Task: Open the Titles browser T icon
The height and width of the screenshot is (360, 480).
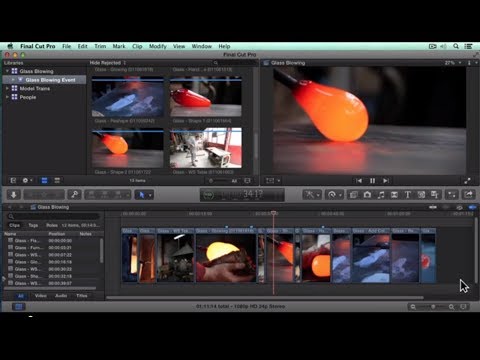Action: coord(407,195)
